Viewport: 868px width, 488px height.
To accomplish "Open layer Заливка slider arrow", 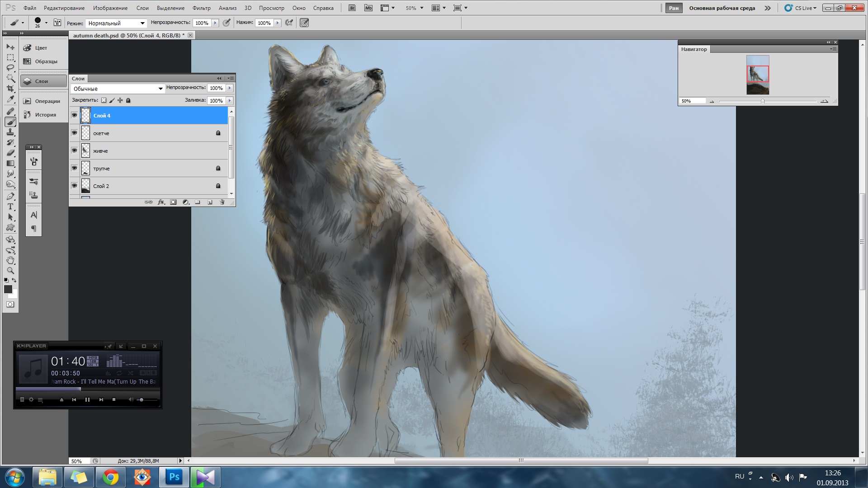I will point(230,101).
